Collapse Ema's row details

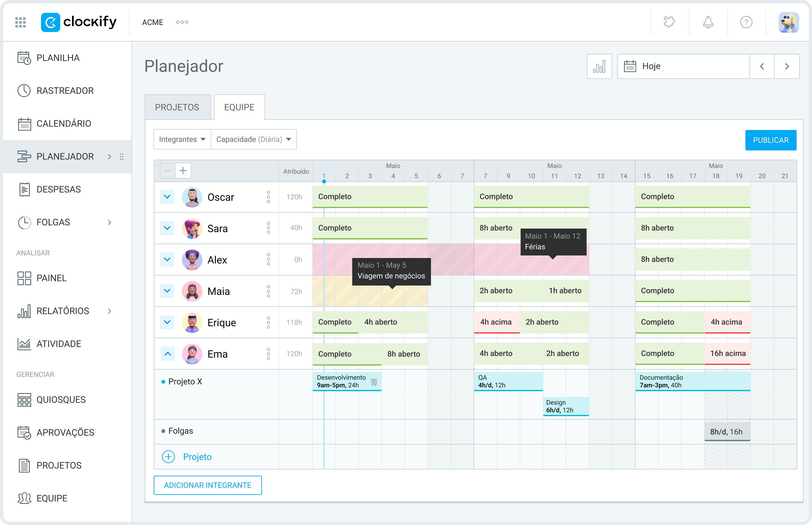tap(167, 354)
